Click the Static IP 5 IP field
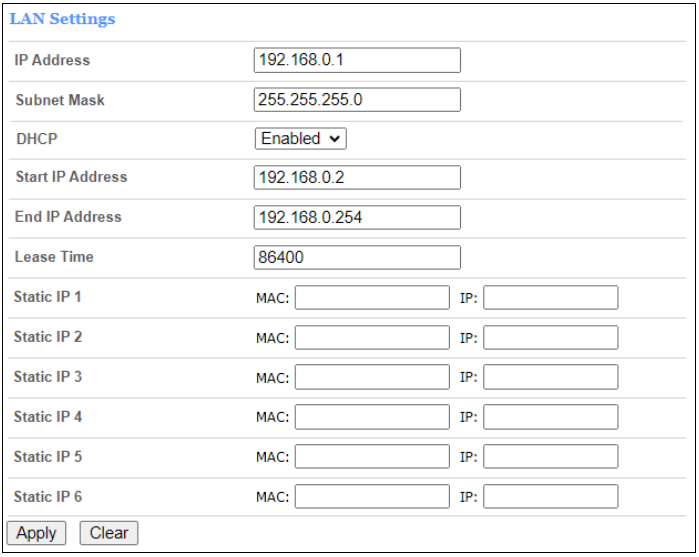Viewport: 699px width, 557px height. pos(551,457)
